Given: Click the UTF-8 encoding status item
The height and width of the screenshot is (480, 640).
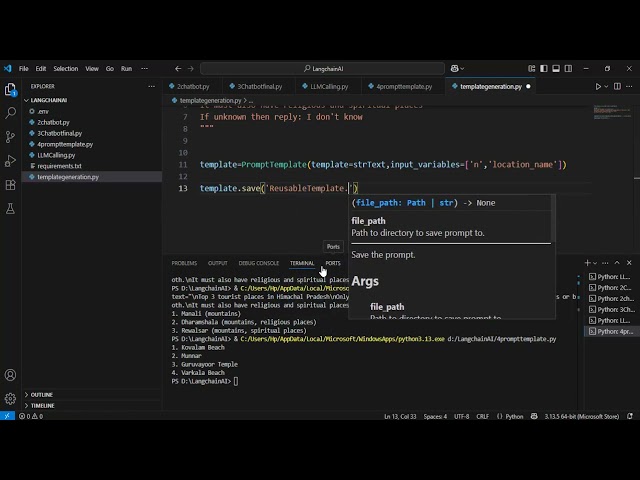Looking at the screenshot, I should click(462, 416).
